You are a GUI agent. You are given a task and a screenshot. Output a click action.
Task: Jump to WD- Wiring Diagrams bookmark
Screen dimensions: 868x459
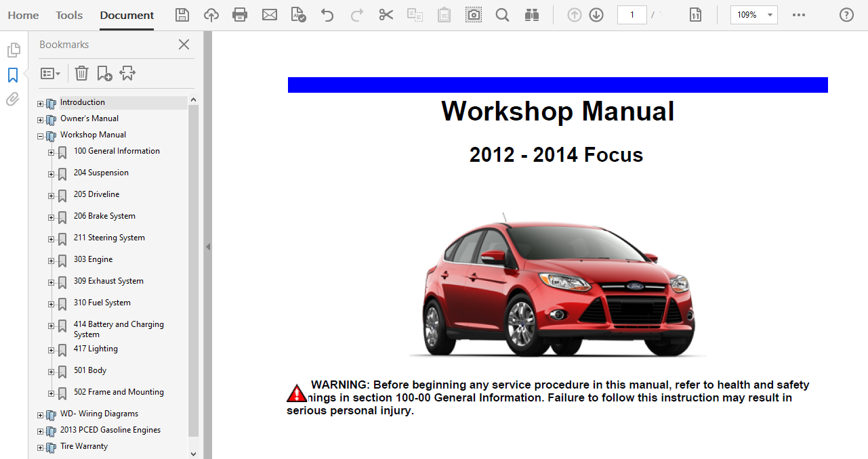coord(99,414)
